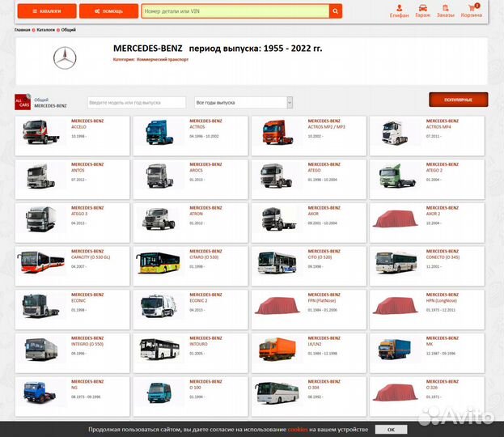The width and height of the screenshot is (504, 437).
Task: Open the ANTOS model card
Action: (72, 180)
